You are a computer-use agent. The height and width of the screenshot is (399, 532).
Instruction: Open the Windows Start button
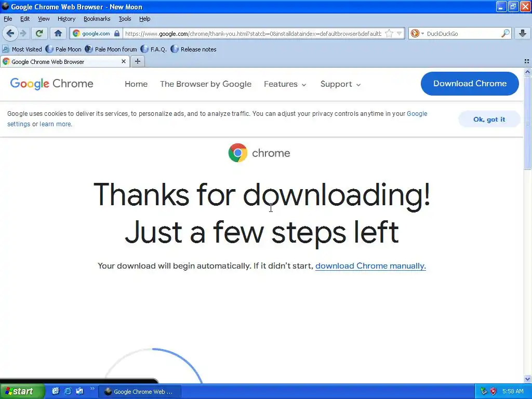point(22,391)
